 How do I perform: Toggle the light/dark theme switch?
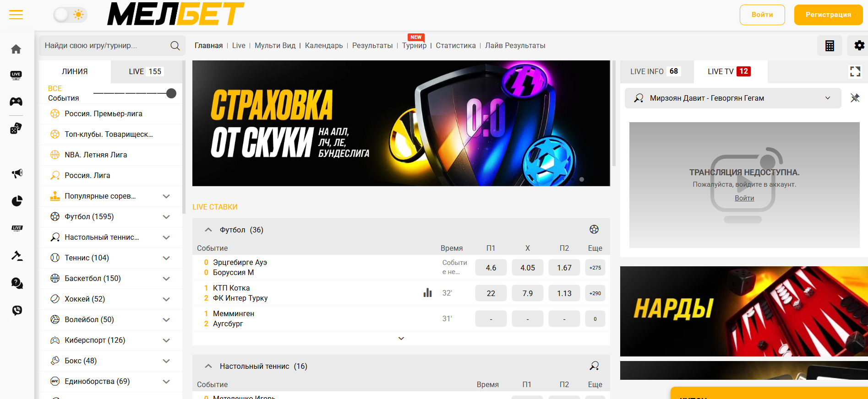pyautogui.click(x=70, y=15)
